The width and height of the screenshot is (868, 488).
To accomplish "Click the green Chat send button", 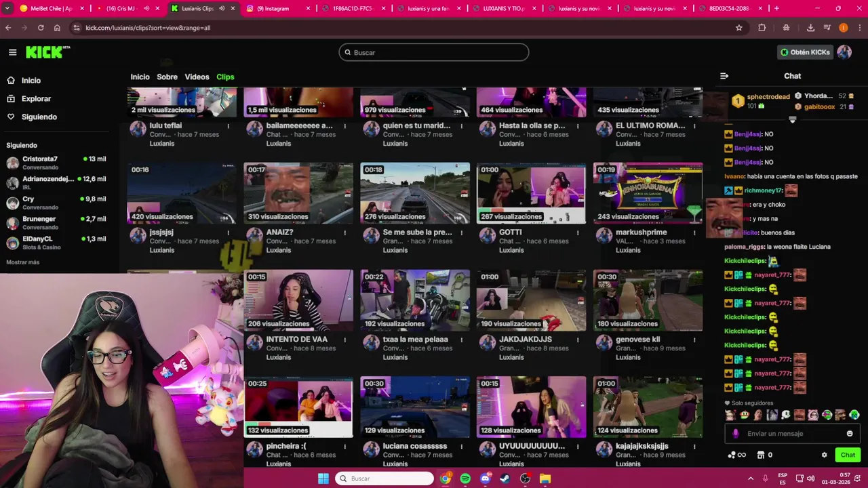I will tap(848, 455).
